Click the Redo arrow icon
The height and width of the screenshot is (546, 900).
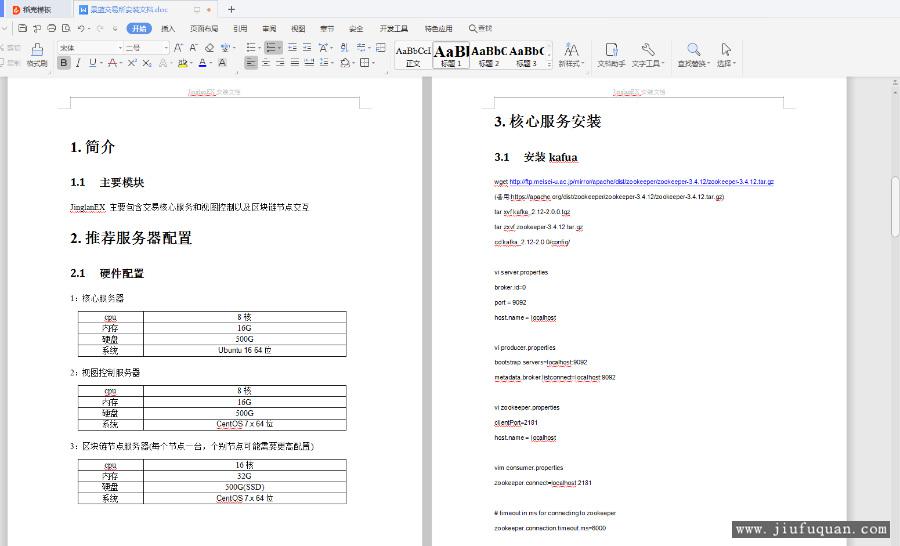pos(100,28)
